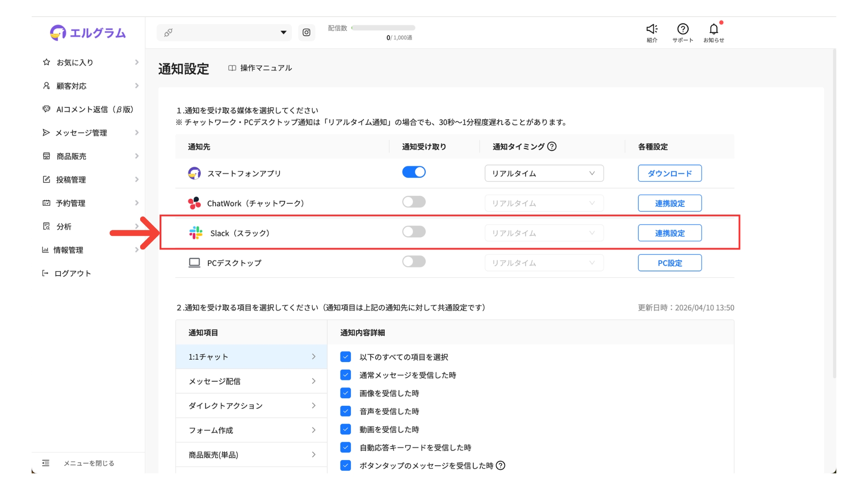Screen dimensions: 868x488
Task: Click help icon beside ボタンタップのメッセージ
Action: coord(500,465)
